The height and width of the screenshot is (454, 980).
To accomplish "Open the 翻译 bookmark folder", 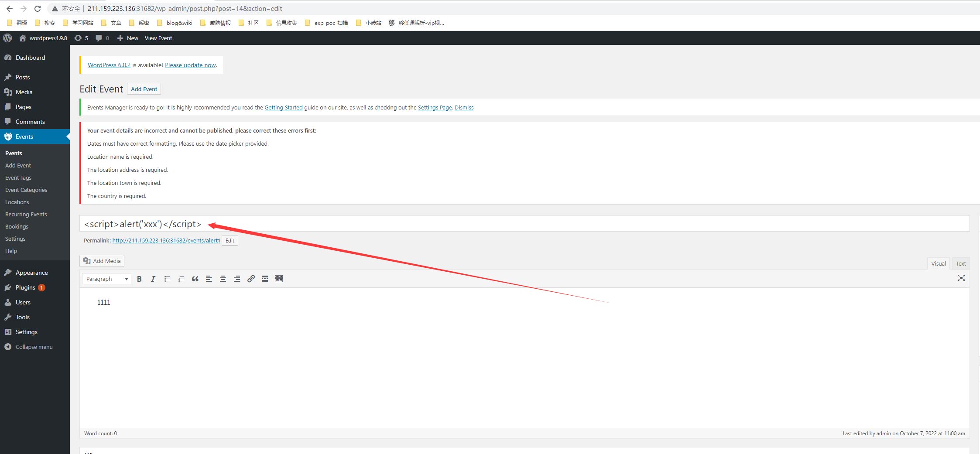I will point(17,23).
